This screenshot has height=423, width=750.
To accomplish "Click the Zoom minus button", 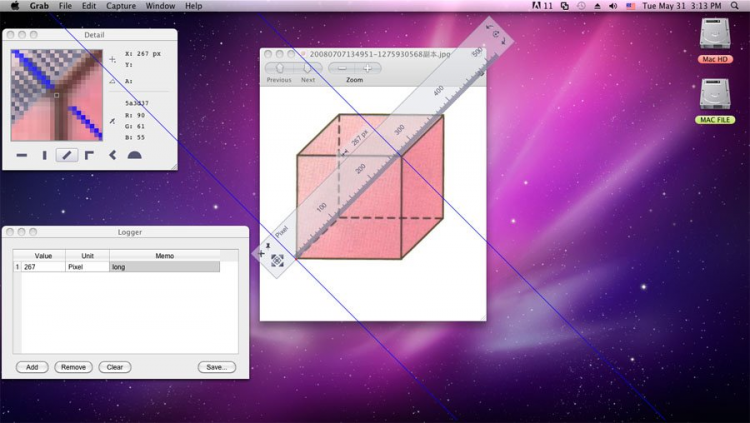I will pyautogui.click(x=342, y=68).
